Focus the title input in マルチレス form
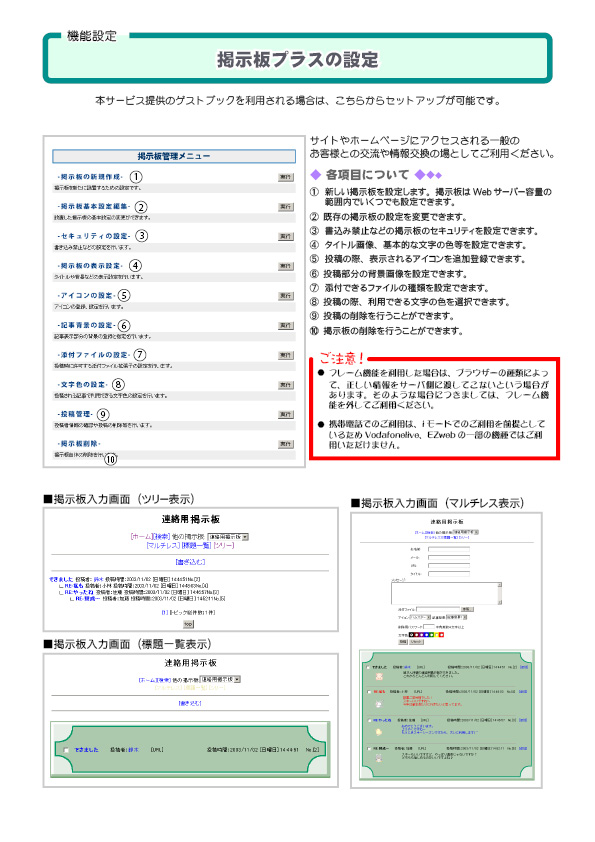Image resolution: width=595 pixels, height=842 pixels. click(x=448, y=574)
